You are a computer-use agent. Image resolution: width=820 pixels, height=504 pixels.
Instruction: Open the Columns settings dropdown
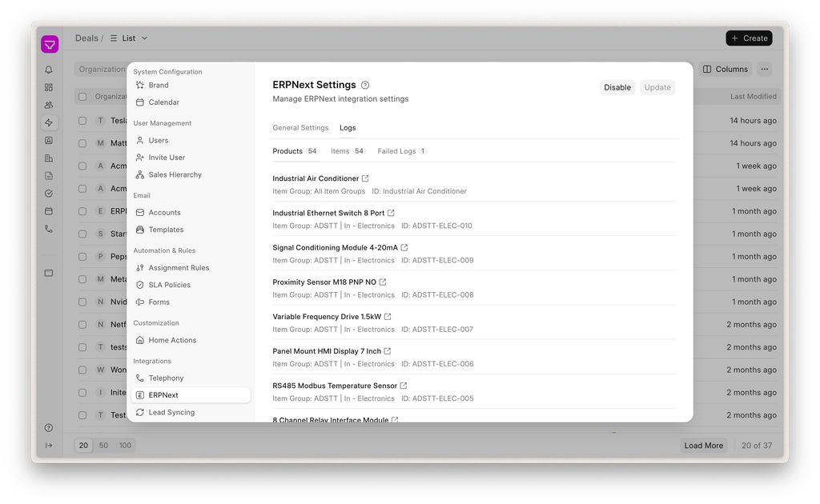pyautogui.click(x=726, y=69)
